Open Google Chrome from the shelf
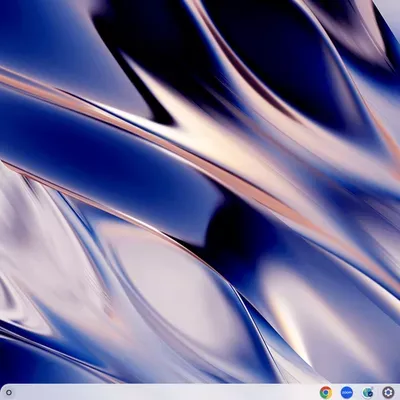The width and height of the screenshot is (400, 400). point(326,392)
